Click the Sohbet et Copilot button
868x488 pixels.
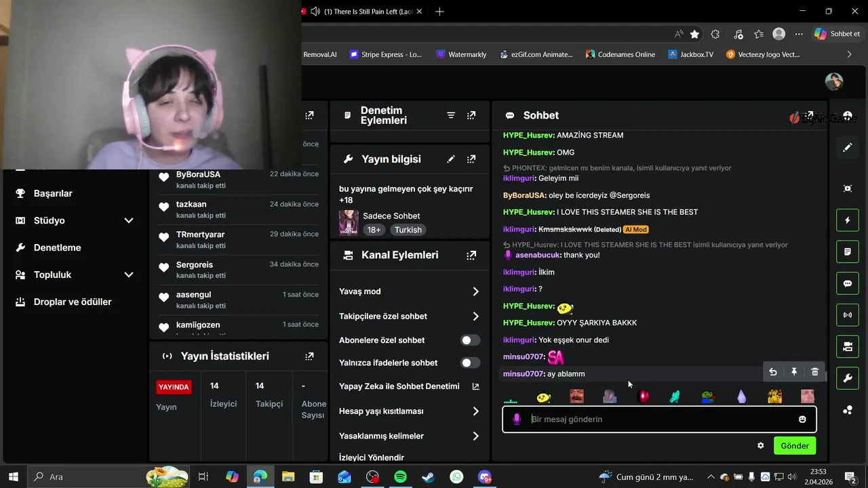point(837,34)
